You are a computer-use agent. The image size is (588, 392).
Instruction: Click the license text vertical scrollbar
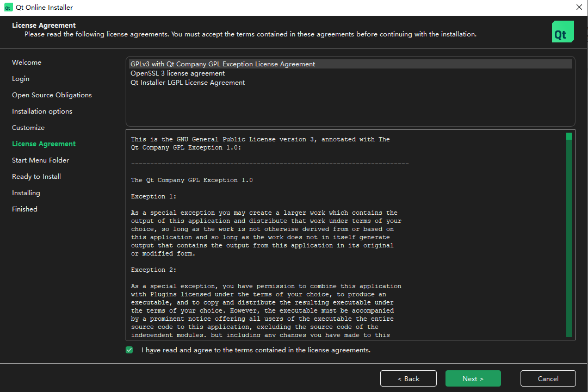[569, 234]
